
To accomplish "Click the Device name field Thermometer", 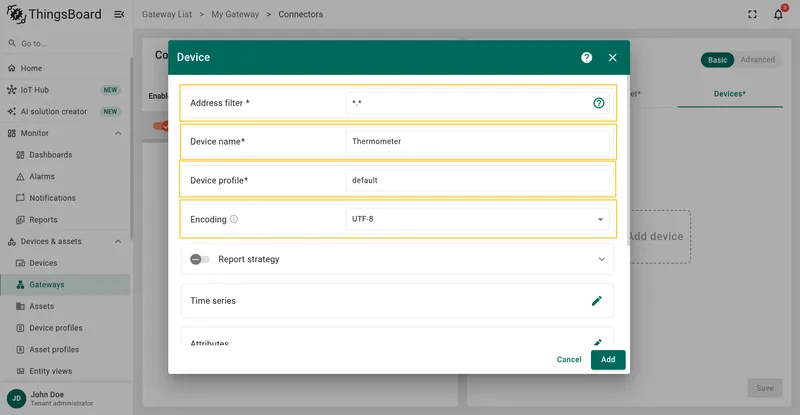I will click(477, 141).
